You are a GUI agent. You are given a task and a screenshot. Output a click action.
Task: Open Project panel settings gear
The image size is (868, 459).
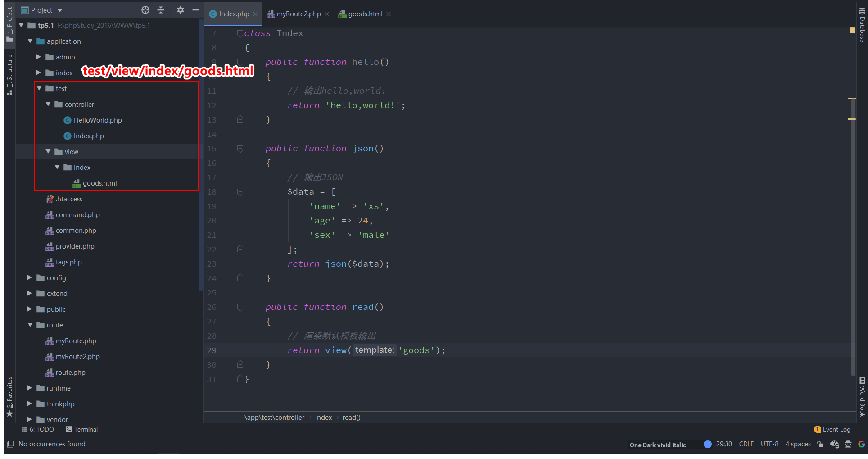tap(180, 10)
